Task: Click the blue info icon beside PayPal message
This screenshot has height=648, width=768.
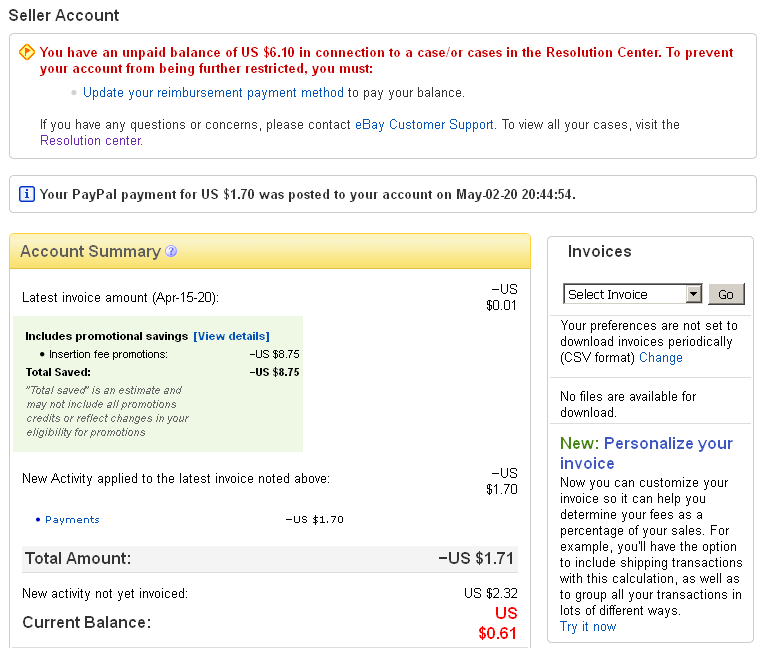Action: [x=27, y=194]
